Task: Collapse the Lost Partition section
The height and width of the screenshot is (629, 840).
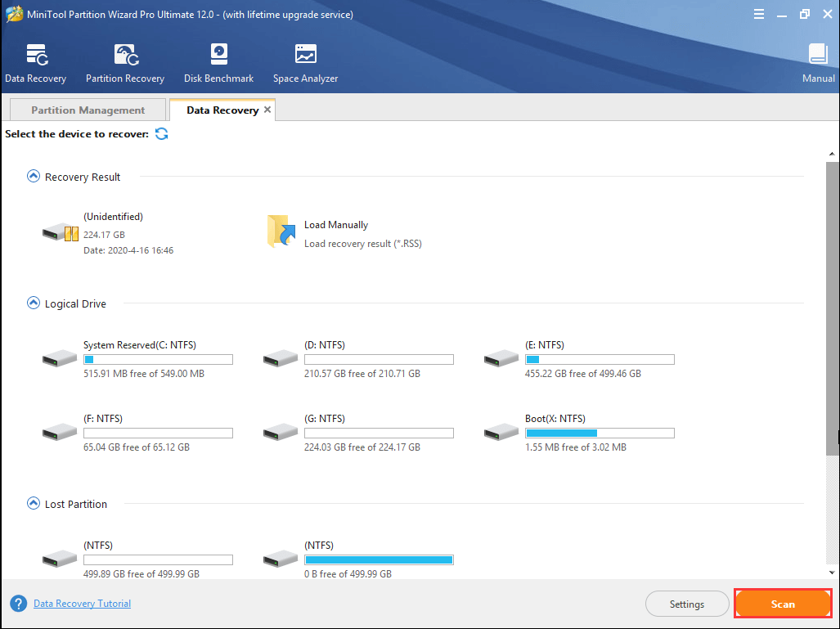Action: point(34,504)
